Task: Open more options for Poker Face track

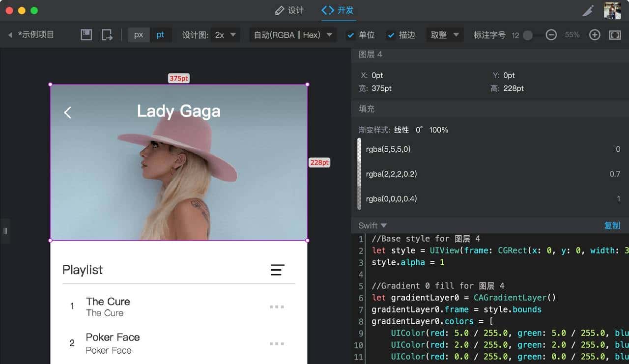Action: click(x=277, y=344)
